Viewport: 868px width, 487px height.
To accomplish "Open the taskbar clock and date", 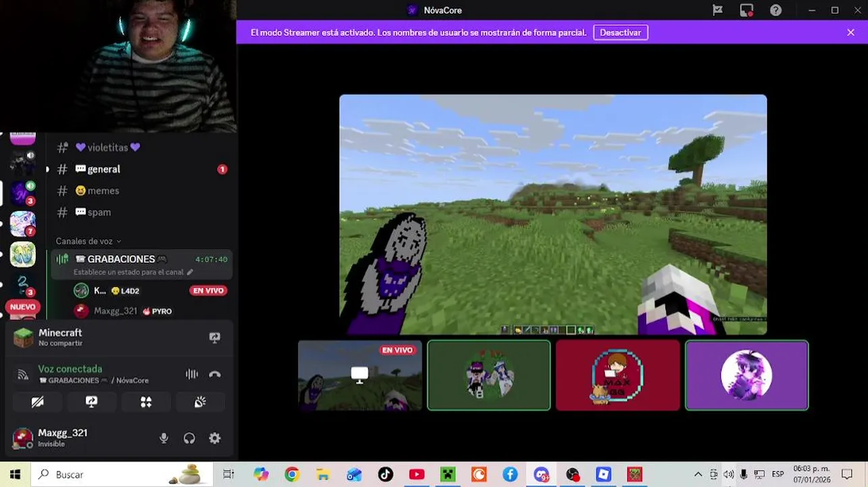I will (812, 475).
